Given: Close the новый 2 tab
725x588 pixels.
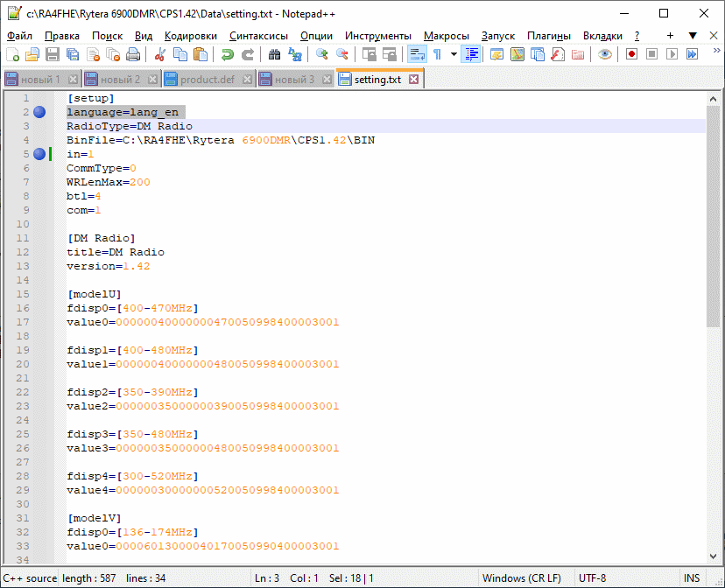Looking at the screenshot, I should [152, 80].
